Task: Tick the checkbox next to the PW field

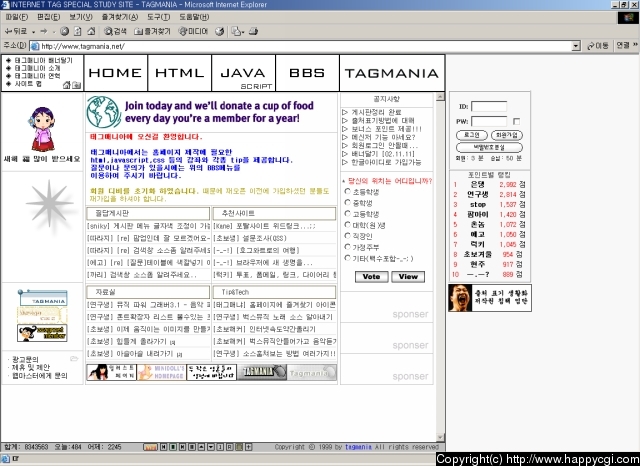Action: [x=517, y=121]
